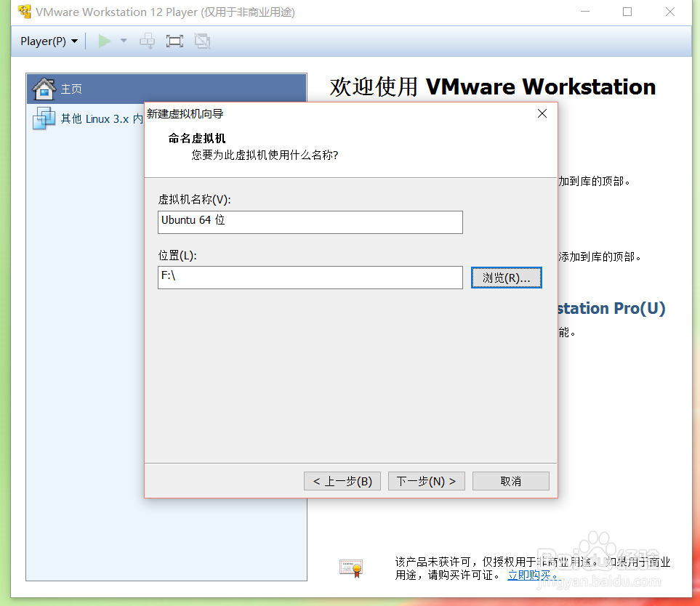Viewport: 700px width, 606px height.
Task: Click the Unity mode toolbar icon
Action: point(202,41)
